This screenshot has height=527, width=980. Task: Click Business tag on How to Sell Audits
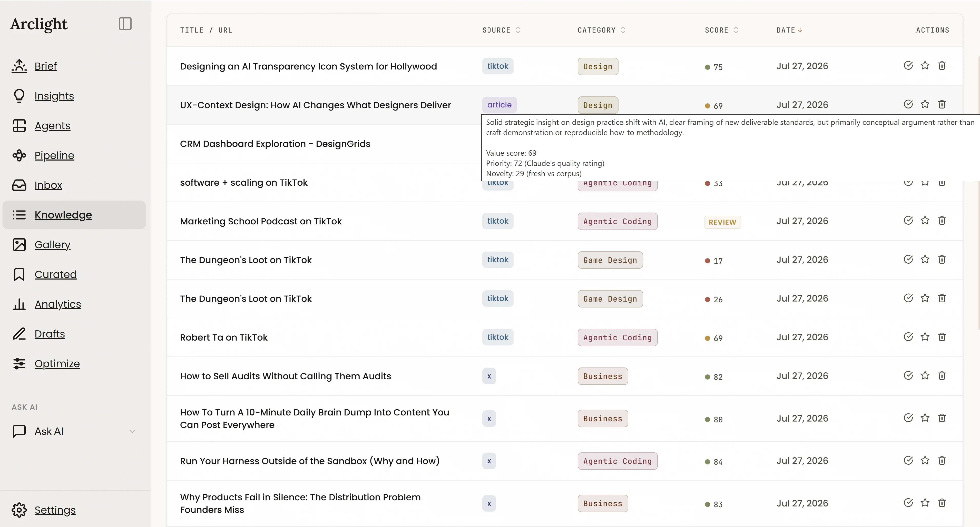tap(603, 376)
